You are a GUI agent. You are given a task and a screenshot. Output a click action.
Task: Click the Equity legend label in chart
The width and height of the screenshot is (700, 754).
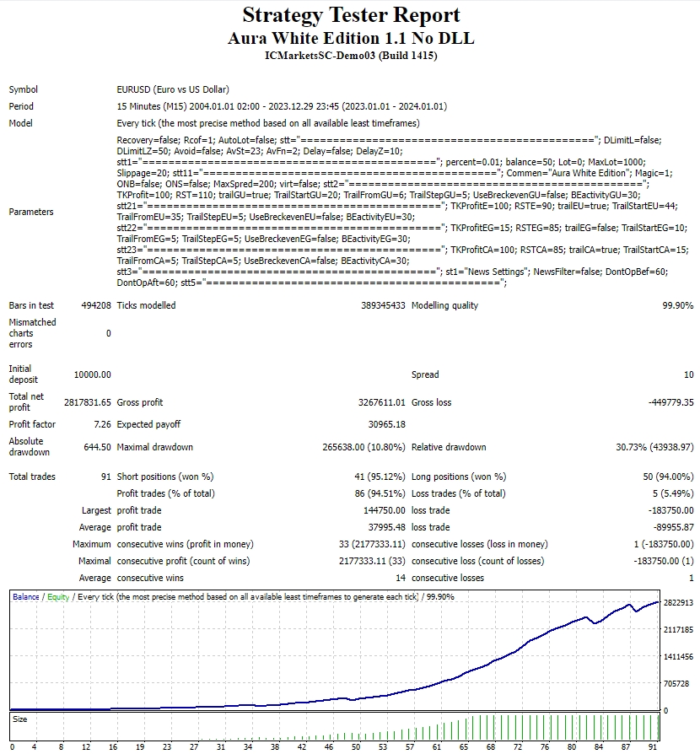(x=58, y=597)
